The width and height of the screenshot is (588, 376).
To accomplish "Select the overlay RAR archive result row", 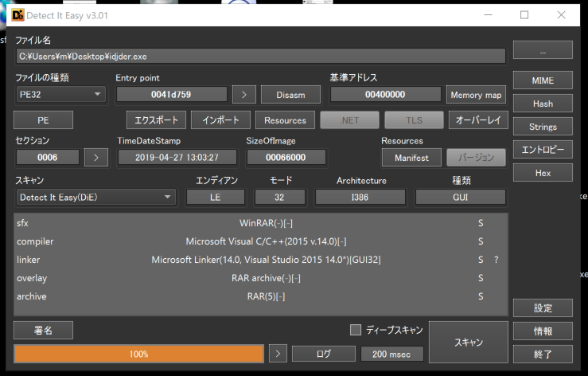I will tap(261, 278).
